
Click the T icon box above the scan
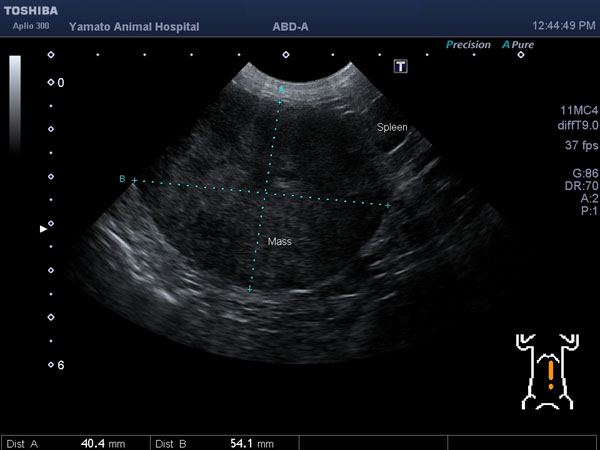[x=401, y=66]
